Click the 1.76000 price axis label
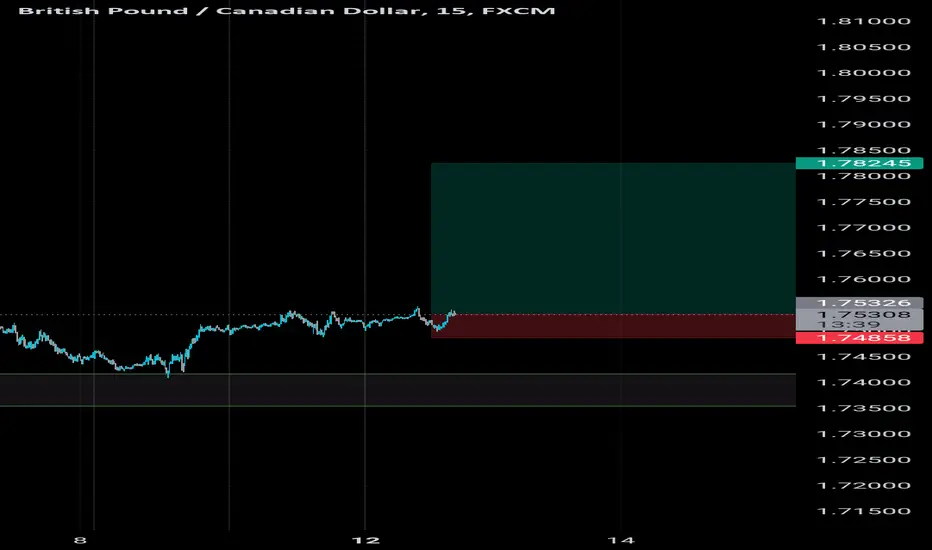Viewport: 932px width, 550px height. click(864, 279)
